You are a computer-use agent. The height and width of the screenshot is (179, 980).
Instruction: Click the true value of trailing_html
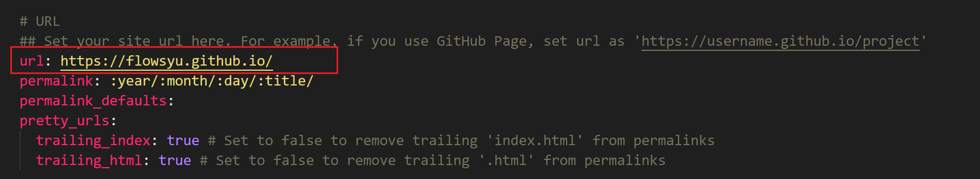click(x=175, y=161)
